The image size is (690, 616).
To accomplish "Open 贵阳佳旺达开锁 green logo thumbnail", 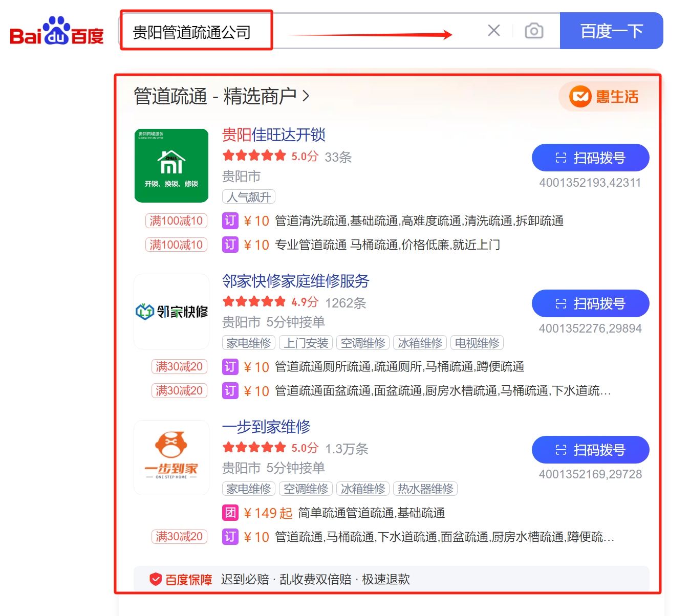I will pos(171,166).
